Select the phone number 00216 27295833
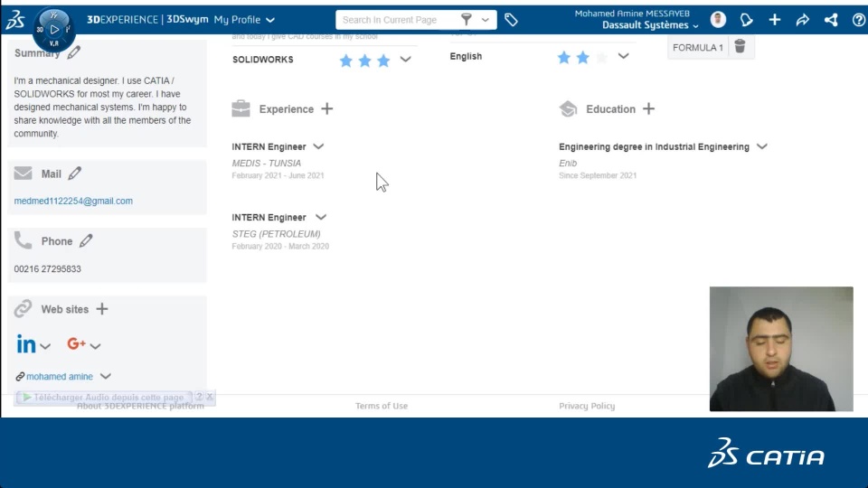Image resolution: width=868 pixels, height=488 pixels. [x=48, y=269]
